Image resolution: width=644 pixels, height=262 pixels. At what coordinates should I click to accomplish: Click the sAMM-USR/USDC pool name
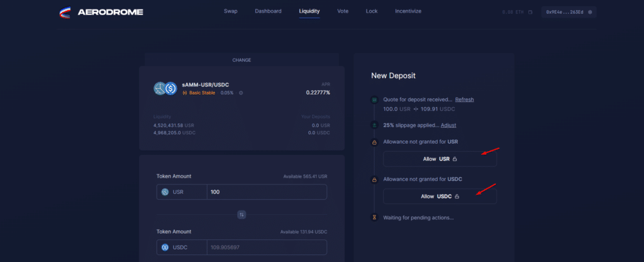(206, 84)
